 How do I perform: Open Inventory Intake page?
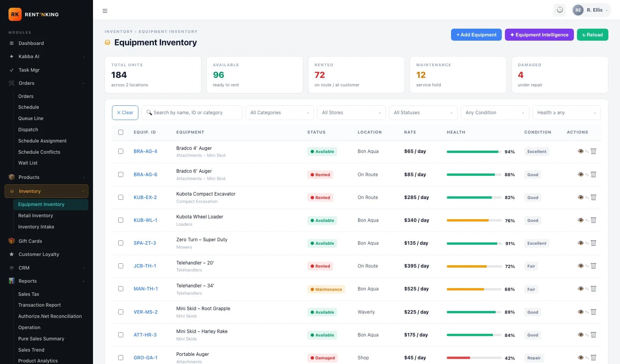pos(50,227)
